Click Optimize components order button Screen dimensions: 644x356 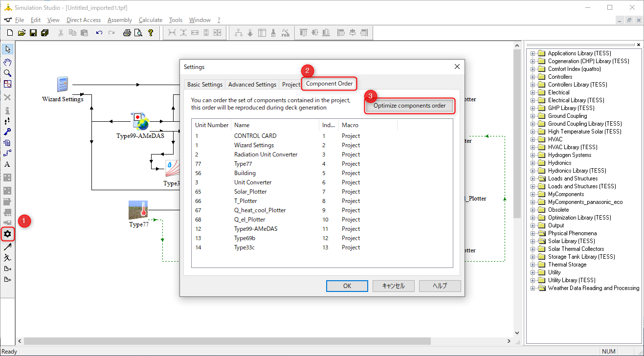click(x=409, y=106)
